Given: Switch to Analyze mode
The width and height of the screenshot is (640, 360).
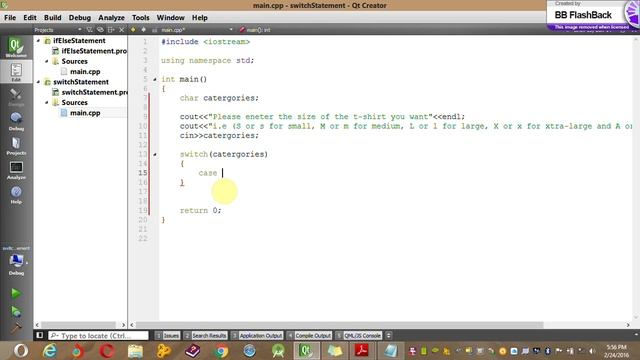Looking at the screenshot, I should click(x=16, y=170).
